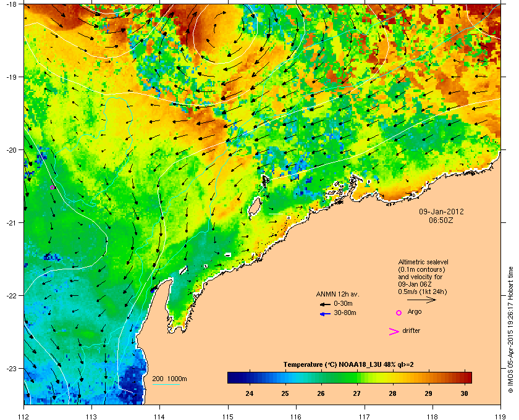Click the 0.5m/s (1kt 24h) scale text
The height and width of the screenshot is (420, 519).
pyautogui.click(x=423, y=292)
